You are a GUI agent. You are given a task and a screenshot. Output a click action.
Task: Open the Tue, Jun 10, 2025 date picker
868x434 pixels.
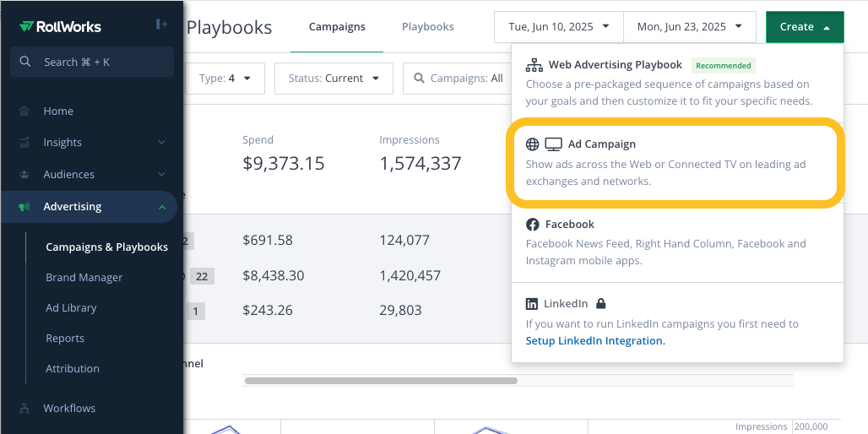559,26
